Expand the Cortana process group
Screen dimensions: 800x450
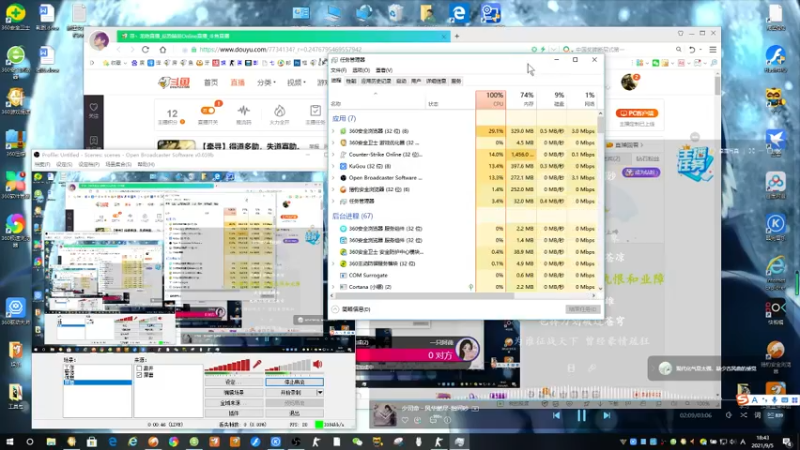tap(334, 287)
